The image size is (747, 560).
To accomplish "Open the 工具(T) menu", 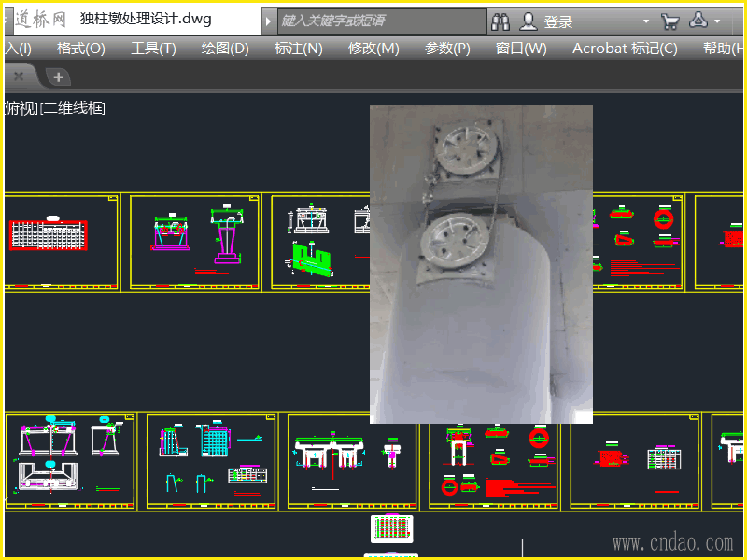I will pos(153,49).
